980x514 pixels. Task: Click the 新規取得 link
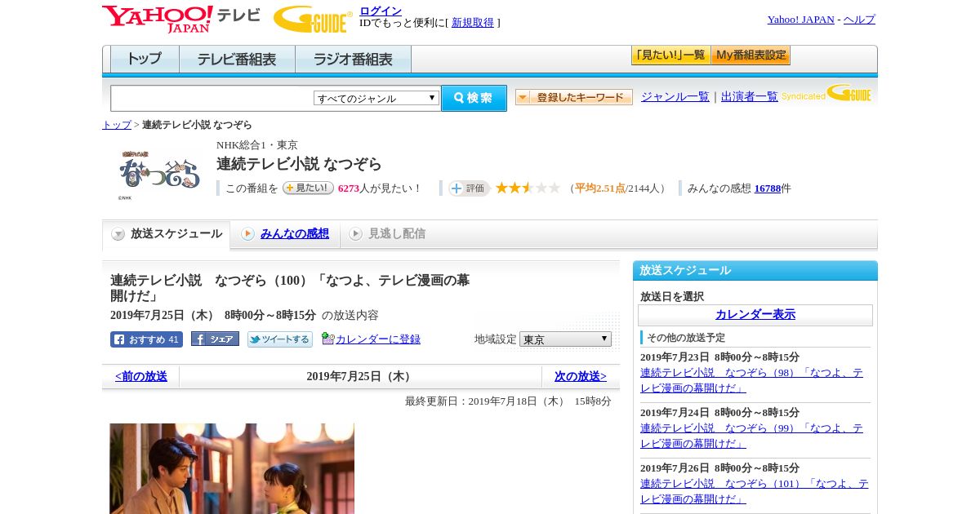pos(473,23)
